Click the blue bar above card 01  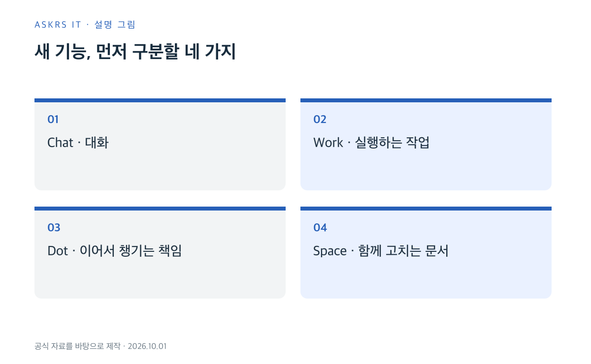160,100
